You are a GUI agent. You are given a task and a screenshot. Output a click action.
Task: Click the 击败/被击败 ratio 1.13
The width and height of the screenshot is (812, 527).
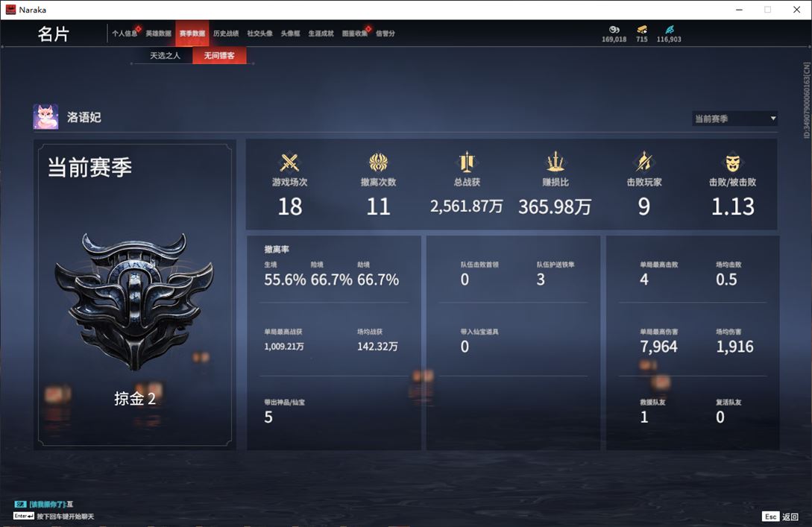tap(733, 206)
